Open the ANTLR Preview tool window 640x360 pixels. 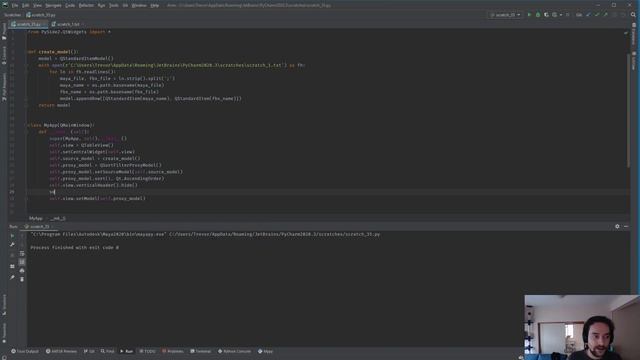tap(61, 351)
